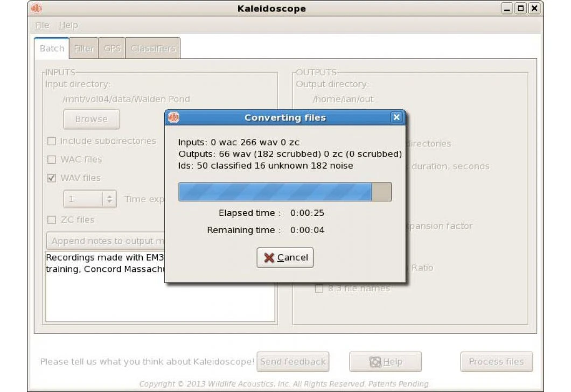This screenshot has height=392, width=571.
Task: Switch to the Filter tab
Action: [x=84, y=48]
